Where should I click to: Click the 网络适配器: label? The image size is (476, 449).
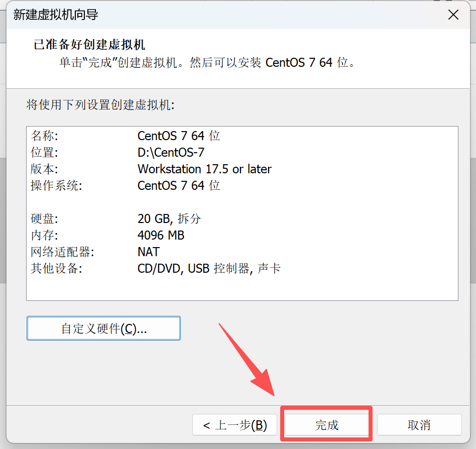[x=63, y=252]
